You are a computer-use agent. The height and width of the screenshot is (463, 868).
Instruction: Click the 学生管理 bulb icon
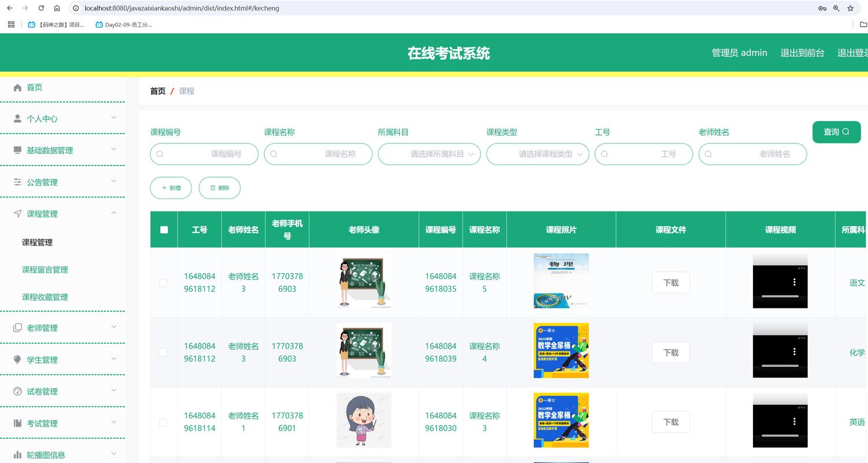click(x=17, y=360)
